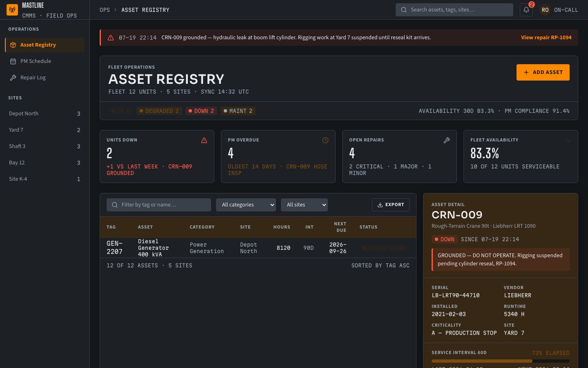This screenshot has height=368, width=588.
Task: Click the Units Down warning icon
Action: 204,140
